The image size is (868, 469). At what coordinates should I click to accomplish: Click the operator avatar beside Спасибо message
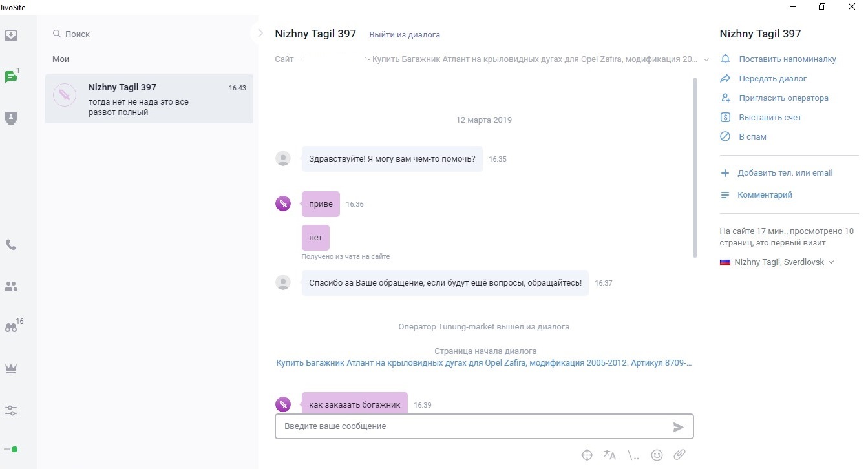283,282
